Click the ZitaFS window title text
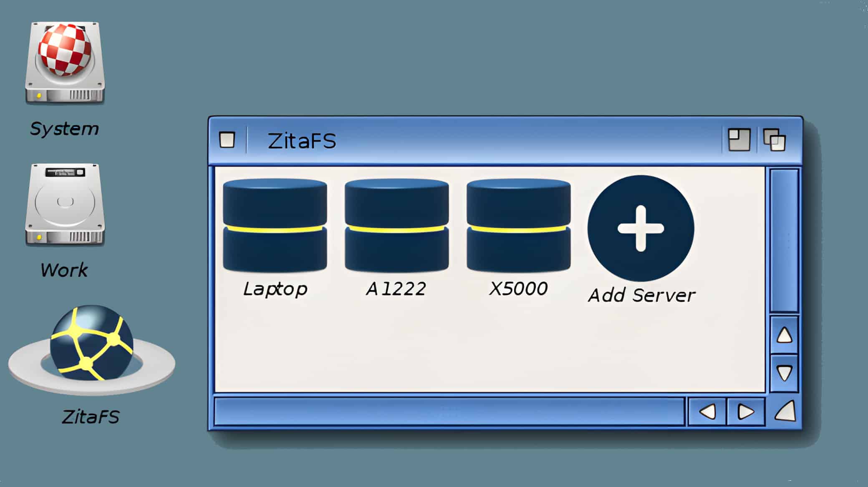 (x=302, y=141)
